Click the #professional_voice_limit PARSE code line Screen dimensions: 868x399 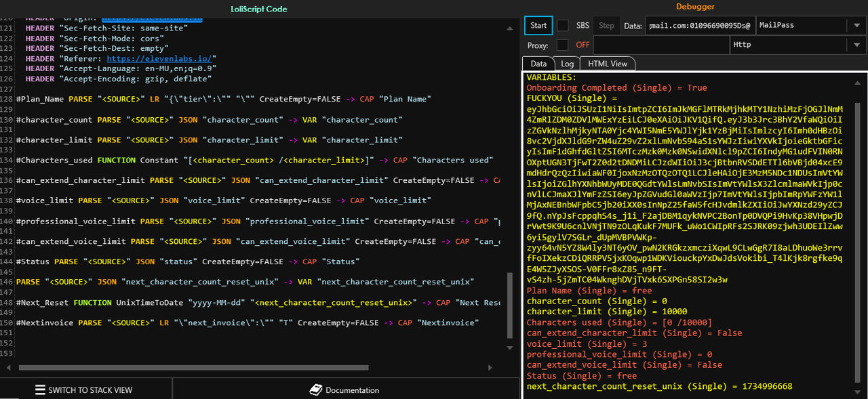[x=258, y=221]
